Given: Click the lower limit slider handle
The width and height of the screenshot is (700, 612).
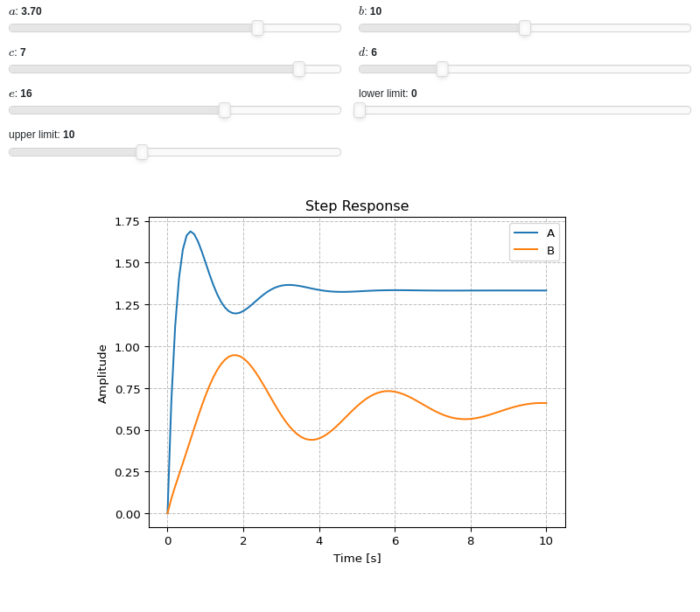Looking at the screenshot, I should [x=360, y=110].
